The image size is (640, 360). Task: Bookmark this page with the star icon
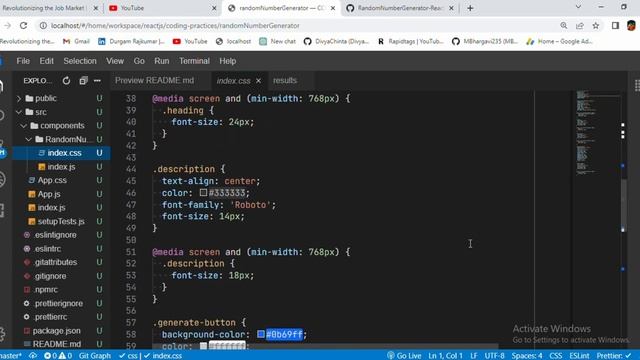596,25
